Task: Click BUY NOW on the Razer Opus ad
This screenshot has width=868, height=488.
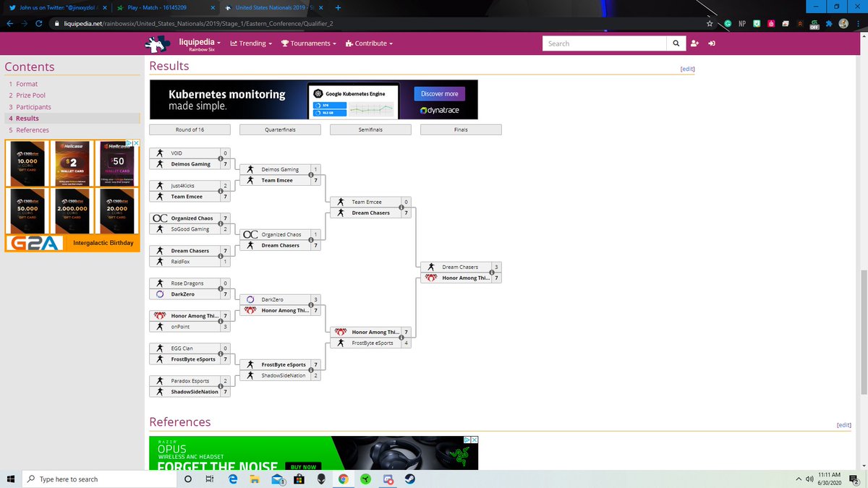Action: (304, 467)
